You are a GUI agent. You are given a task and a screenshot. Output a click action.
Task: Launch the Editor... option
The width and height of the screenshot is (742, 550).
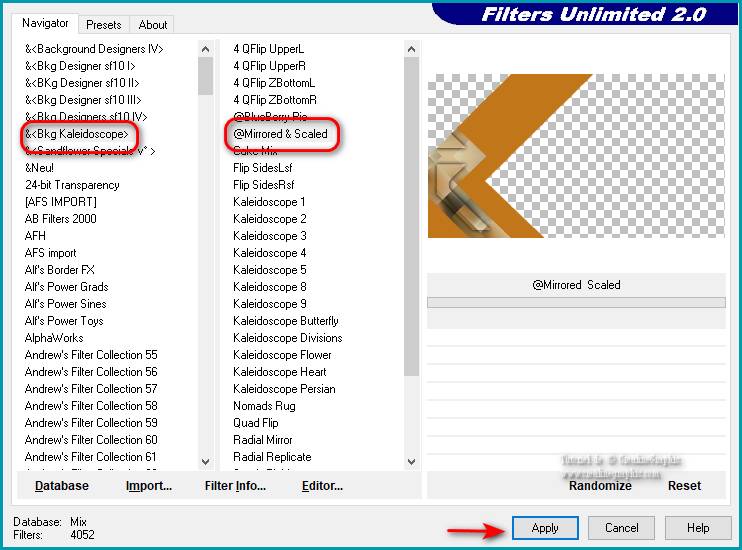[x=322, y=486]
